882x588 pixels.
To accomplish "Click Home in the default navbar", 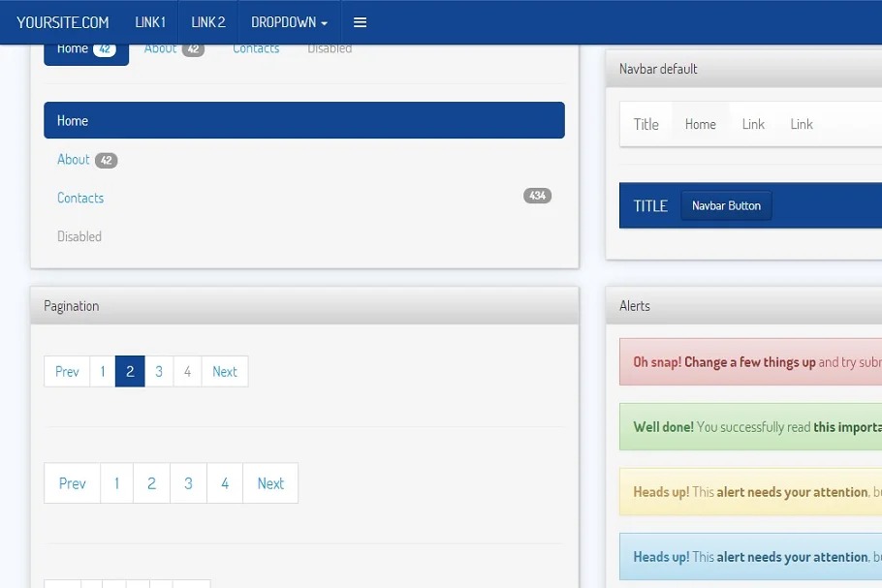I will (700, 124).
